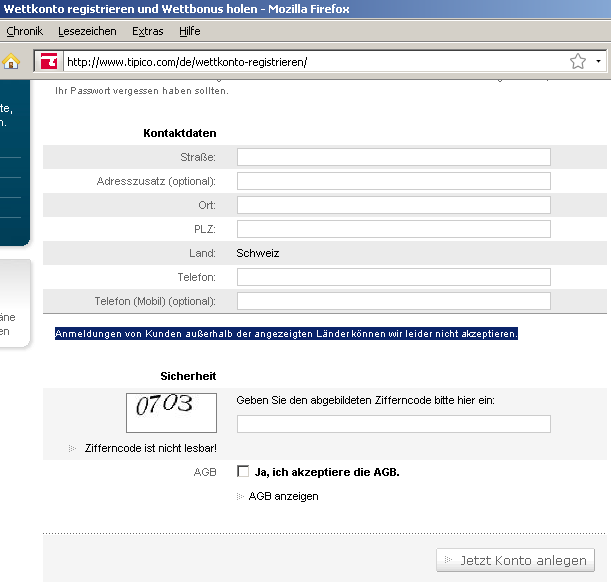
Task: Click the Ort input field
Action: pos(394,205)
